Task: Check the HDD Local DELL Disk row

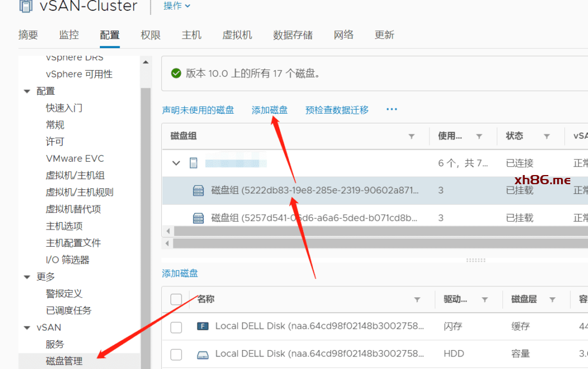Action: point(176,355)
